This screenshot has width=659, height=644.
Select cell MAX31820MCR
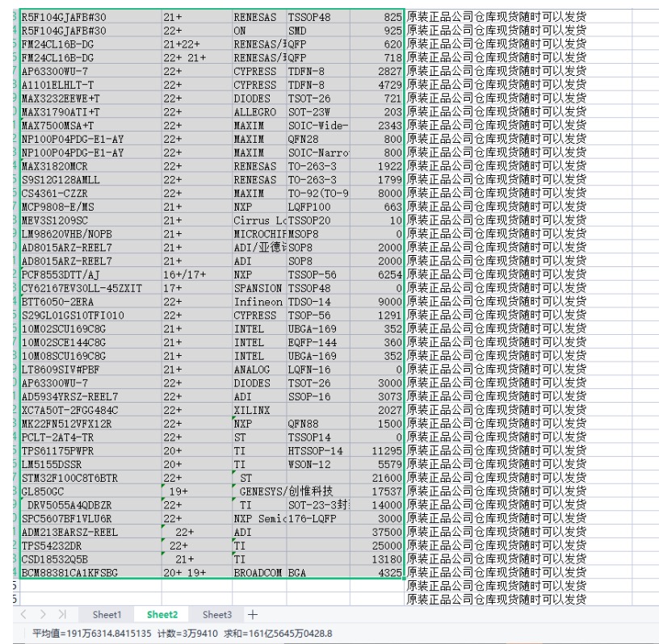tap(90, 166)
